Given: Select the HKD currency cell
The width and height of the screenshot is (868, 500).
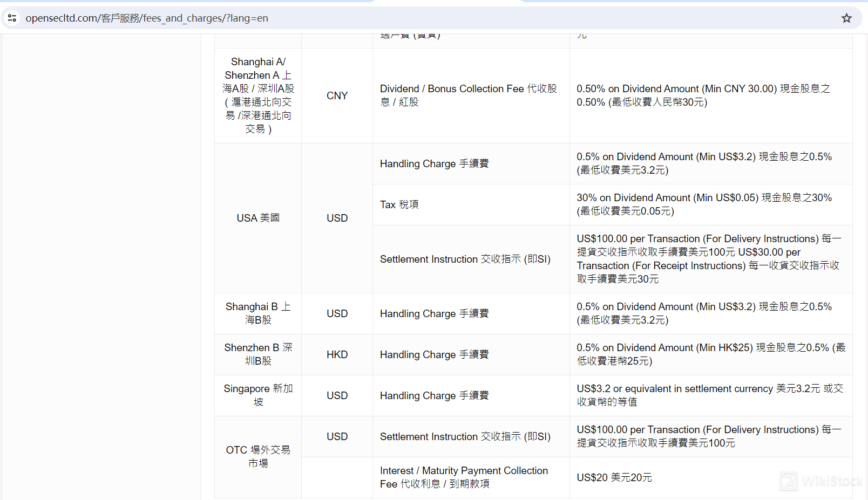Looking at the screenshot, I should 337,354.
